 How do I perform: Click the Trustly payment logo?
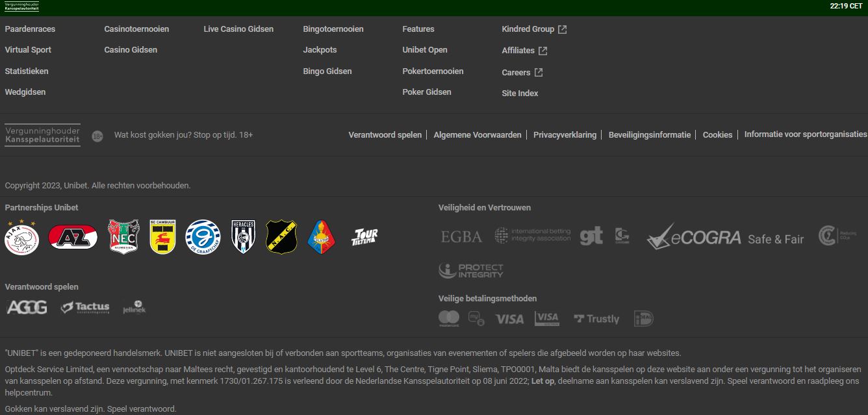pyautogui.click(x=596, y=319)
